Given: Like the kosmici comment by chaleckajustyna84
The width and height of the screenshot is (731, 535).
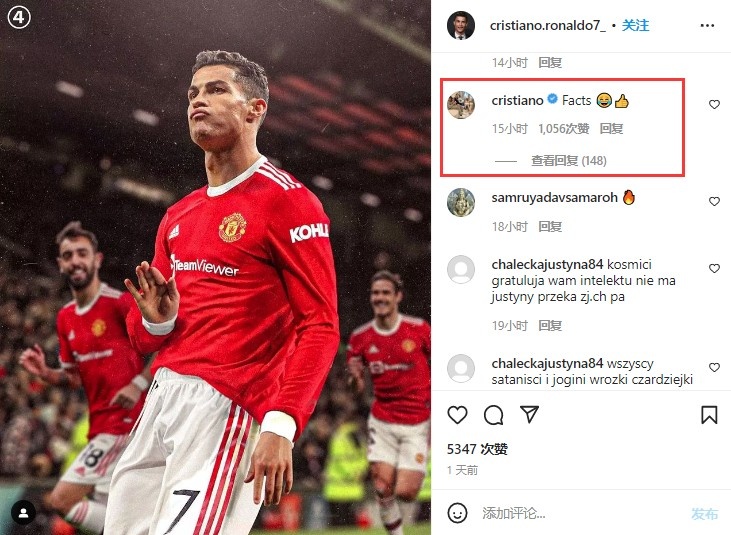Looking at the screenshot, I should pyautogui.click(x=714, y=268).
